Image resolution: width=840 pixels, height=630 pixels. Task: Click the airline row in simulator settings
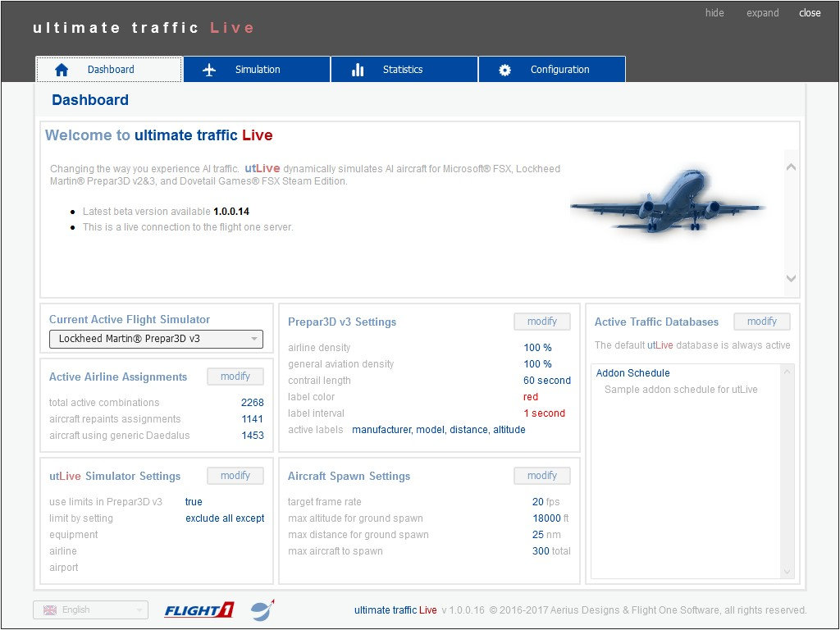[x=62, y=551]
